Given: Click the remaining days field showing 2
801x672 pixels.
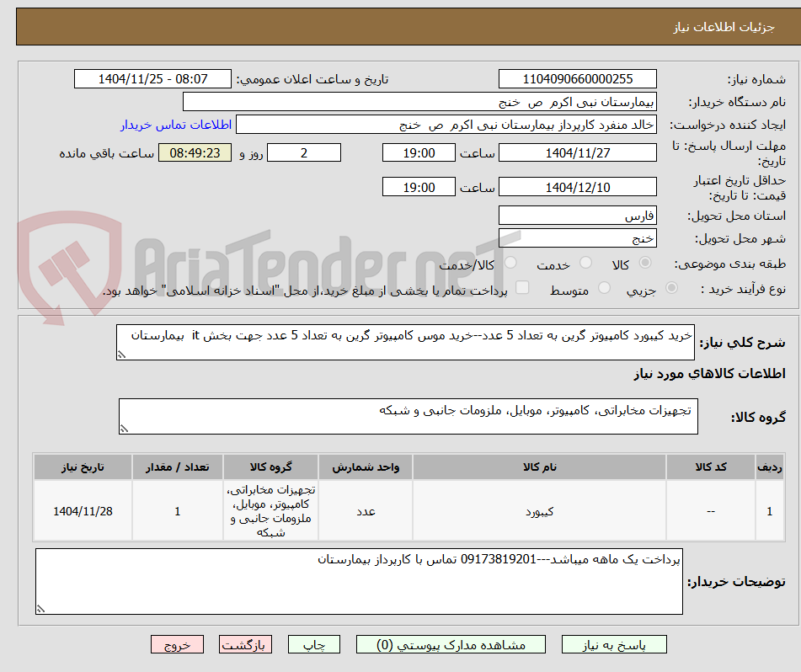Looking at the screenshot, I should pos(304,152).
